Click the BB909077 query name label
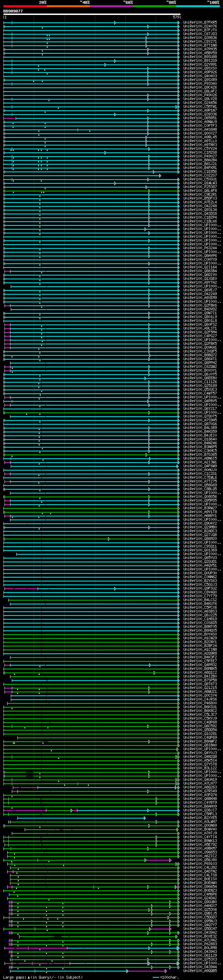 point(13,11)
